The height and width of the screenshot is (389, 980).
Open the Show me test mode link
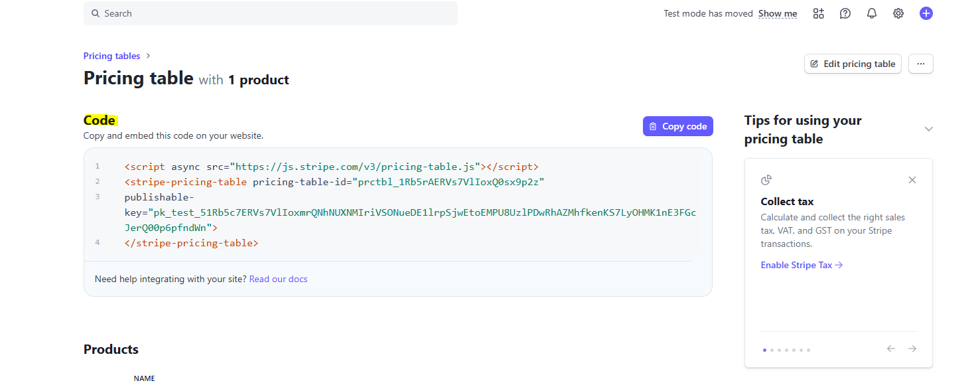click(778, 13)
